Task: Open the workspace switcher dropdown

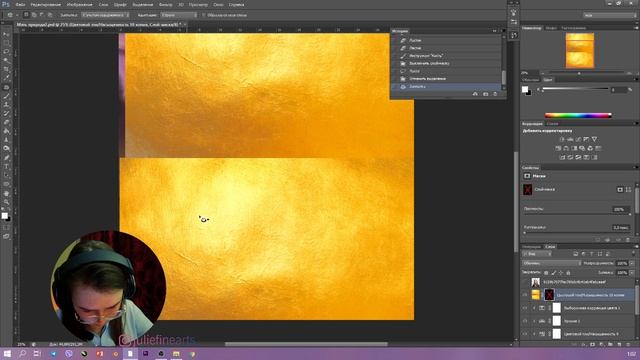Action: pos(609,15)
